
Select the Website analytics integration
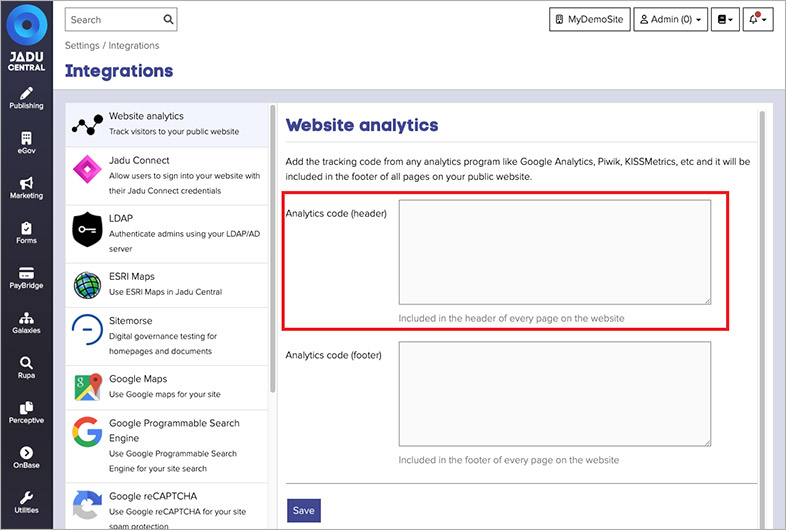167,125
